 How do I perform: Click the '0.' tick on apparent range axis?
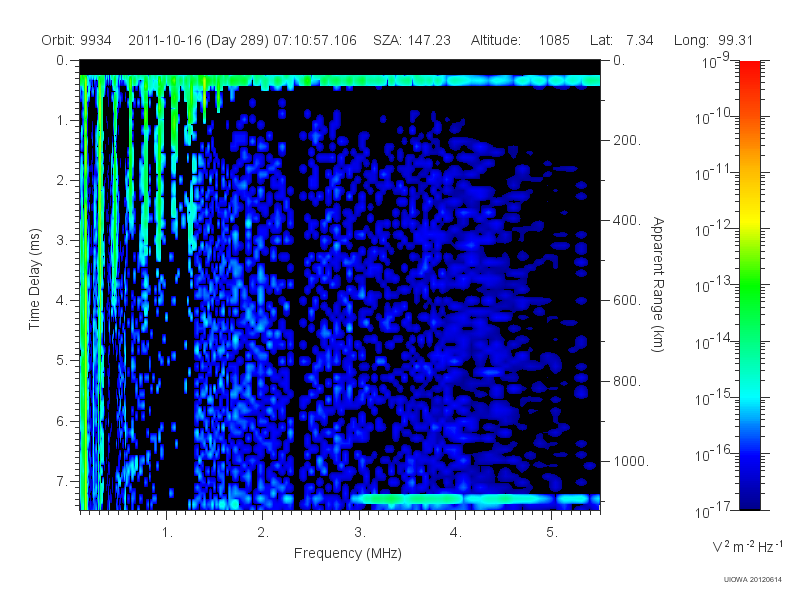619,60
